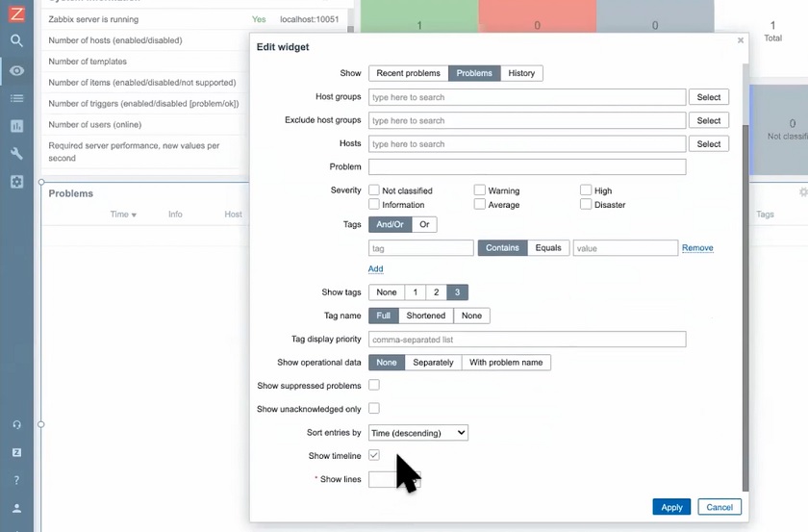
Task: Focus the Problem text field
Action: (527, 167)
